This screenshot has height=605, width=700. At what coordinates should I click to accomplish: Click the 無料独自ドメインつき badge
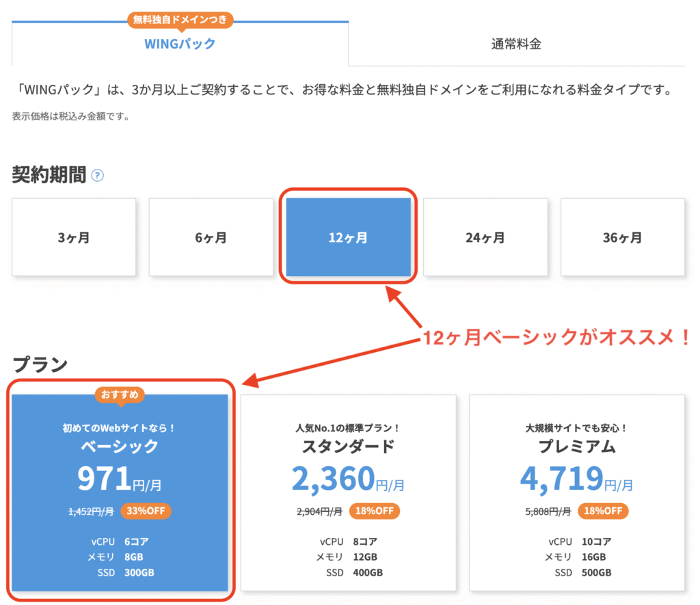coord(180,20)
